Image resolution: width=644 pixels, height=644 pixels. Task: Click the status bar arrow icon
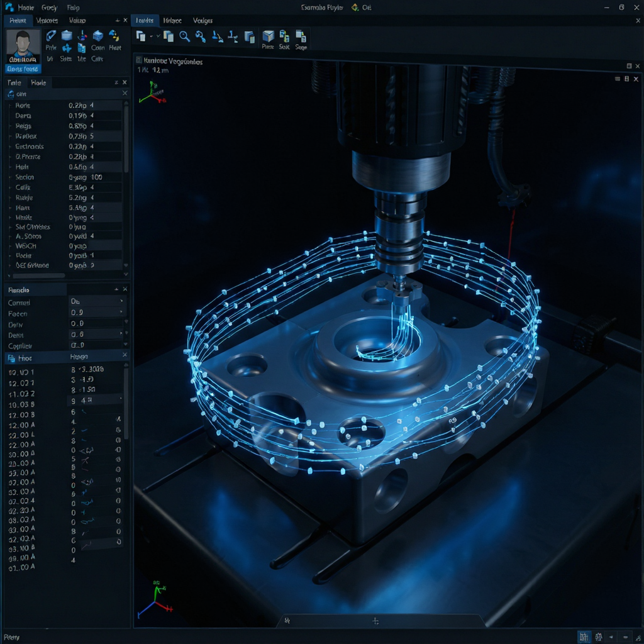pos(611,638)
